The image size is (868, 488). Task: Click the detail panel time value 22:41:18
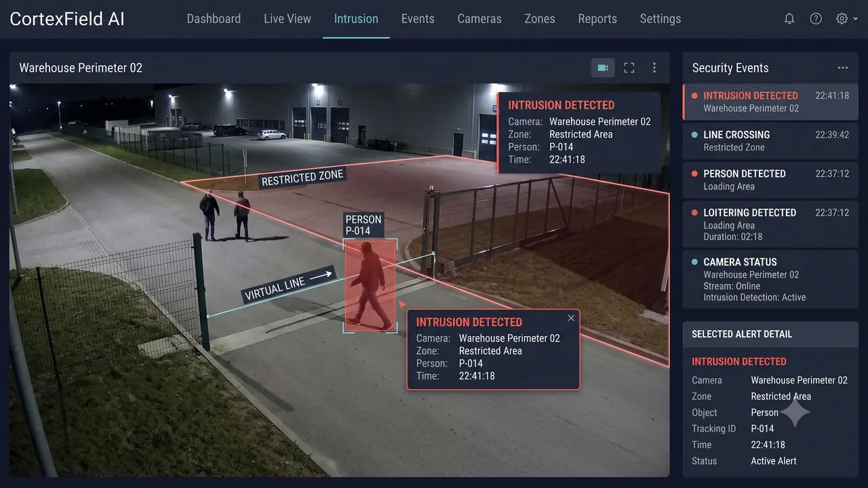click(x=768, y=445)
